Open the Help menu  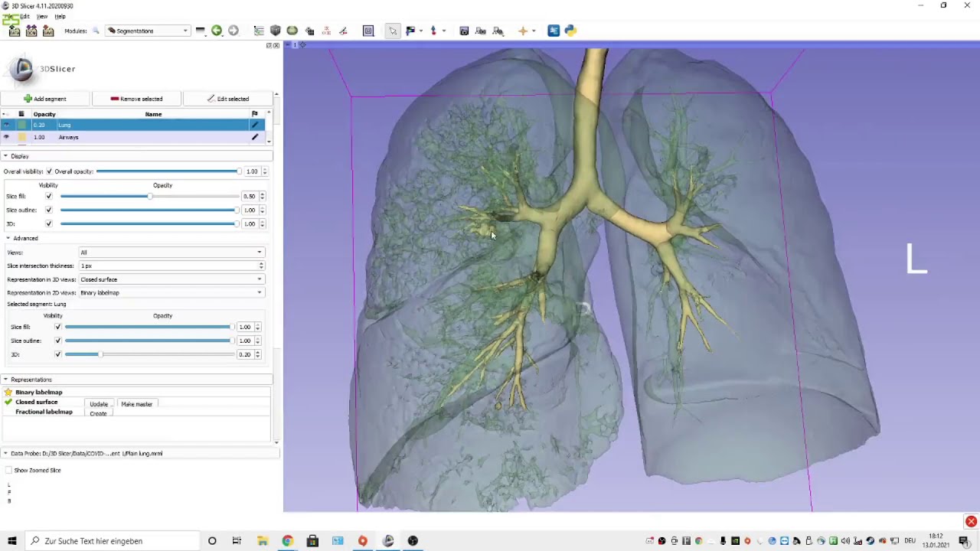pos(60,16)
